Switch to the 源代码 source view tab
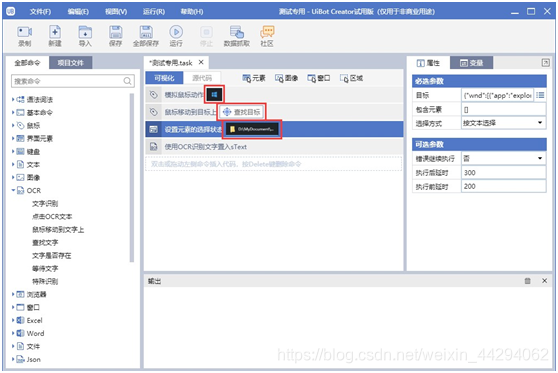This screenshot has height=373, width=558. [202, 78]
